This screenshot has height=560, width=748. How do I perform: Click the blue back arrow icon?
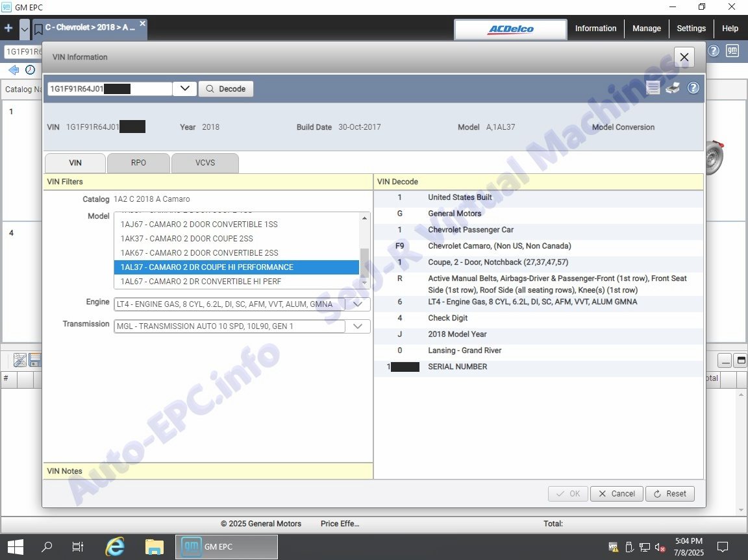(x=14, y=70)
